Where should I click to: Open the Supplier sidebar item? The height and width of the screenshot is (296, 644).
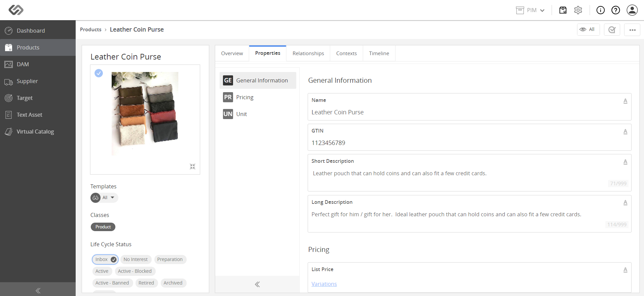pyautogui.click(x=38, y=81)
